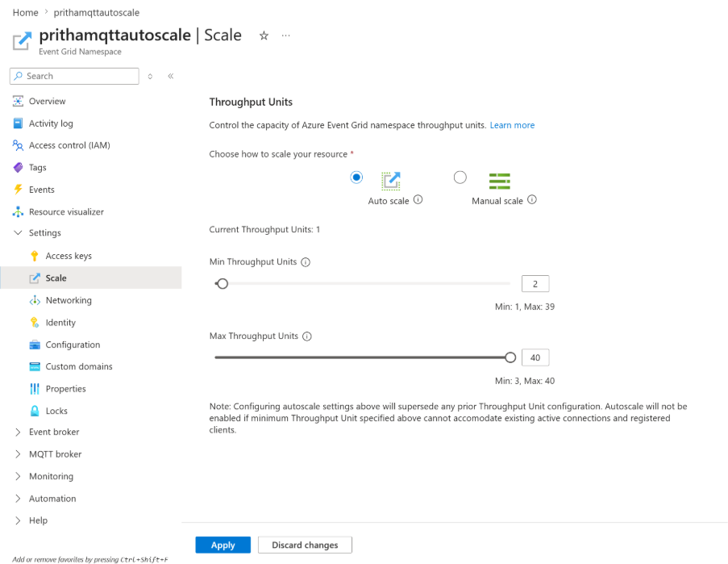Open Auto scale info tooltip icon
Viewport: 728px width, 564px height.
pos(418,200)
